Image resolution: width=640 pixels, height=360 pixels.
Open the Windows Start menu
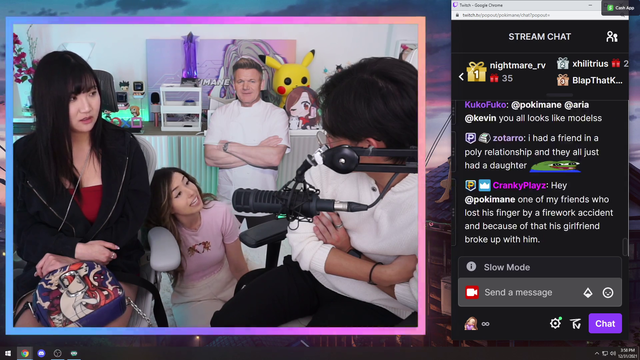tap(8, 353)
